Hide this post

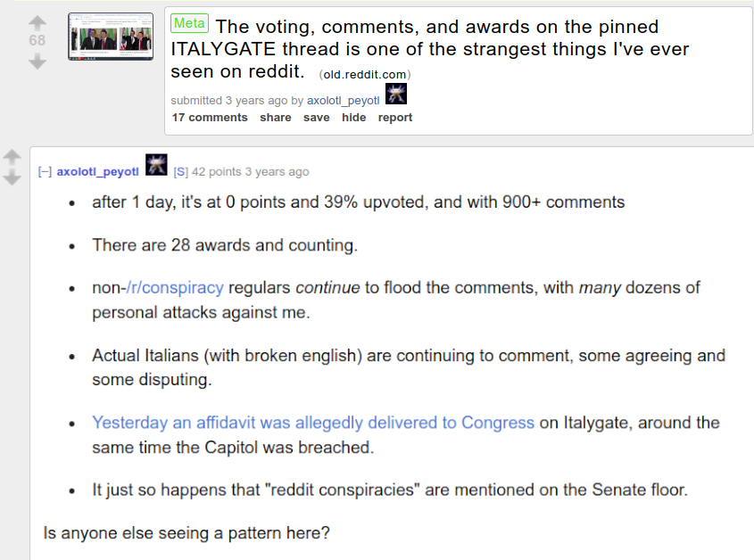coord(353,118)
